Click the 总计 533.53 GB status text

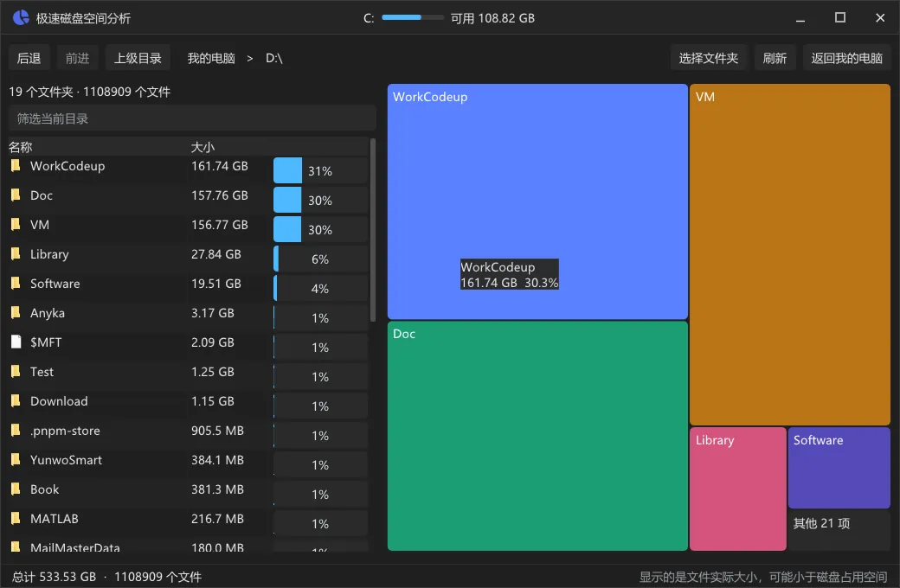(54, 577)
